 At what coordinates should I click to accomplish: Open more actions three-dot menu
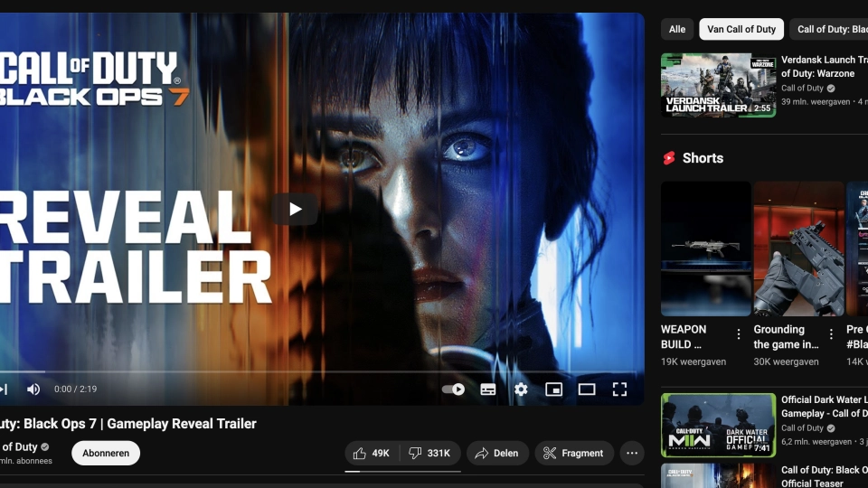(x=632, y=453)
